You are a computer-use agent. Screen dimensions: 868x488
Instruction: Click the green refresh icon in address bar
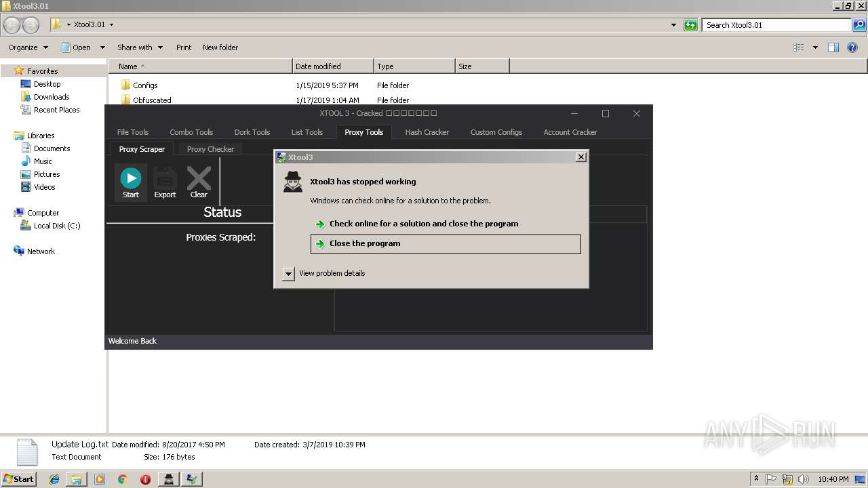tap(690, 25)
